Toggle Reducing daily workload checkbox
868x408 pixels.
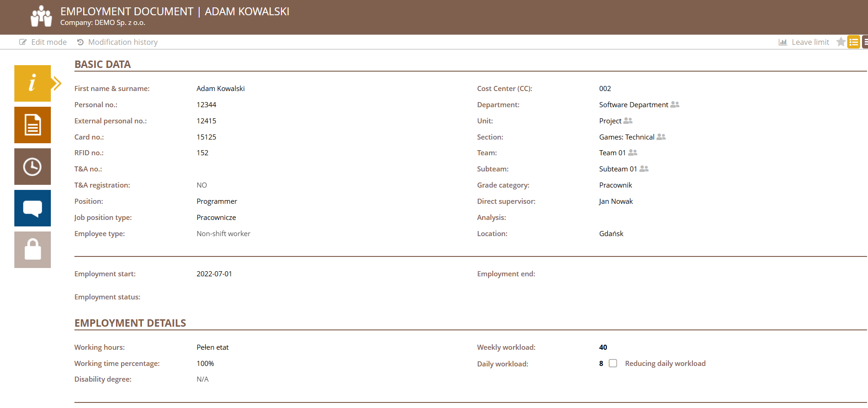coord(613,363)
